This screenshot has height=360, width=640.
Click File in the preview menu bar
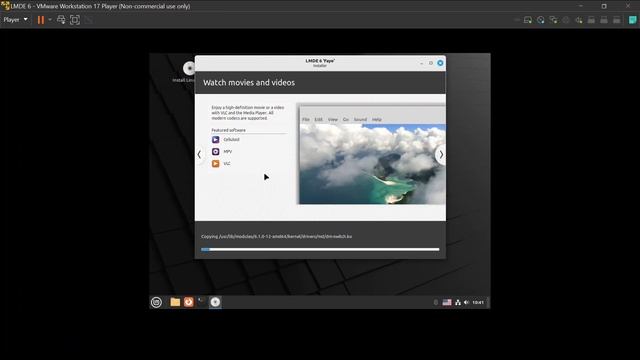306,120
